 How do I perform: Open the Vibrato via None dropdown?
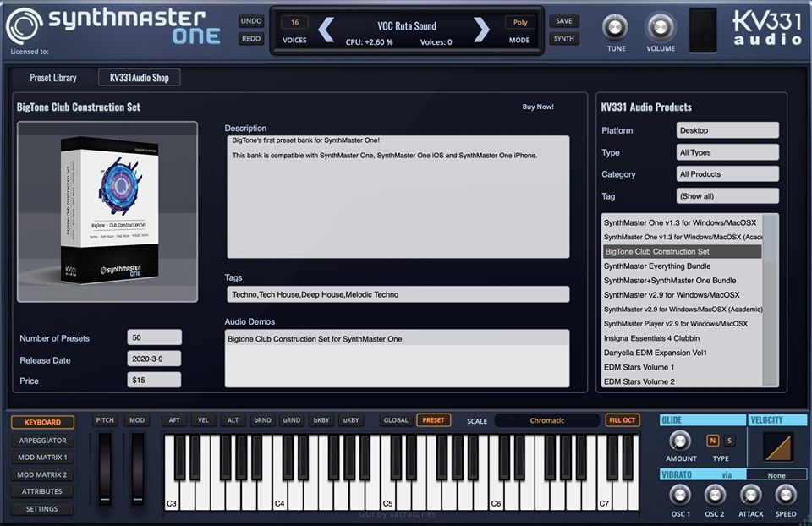click(776, 474)
